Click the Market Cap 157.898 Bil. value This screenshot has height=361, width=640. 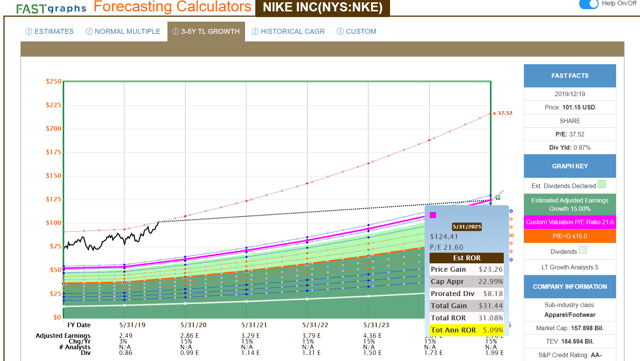coord(570,328)
